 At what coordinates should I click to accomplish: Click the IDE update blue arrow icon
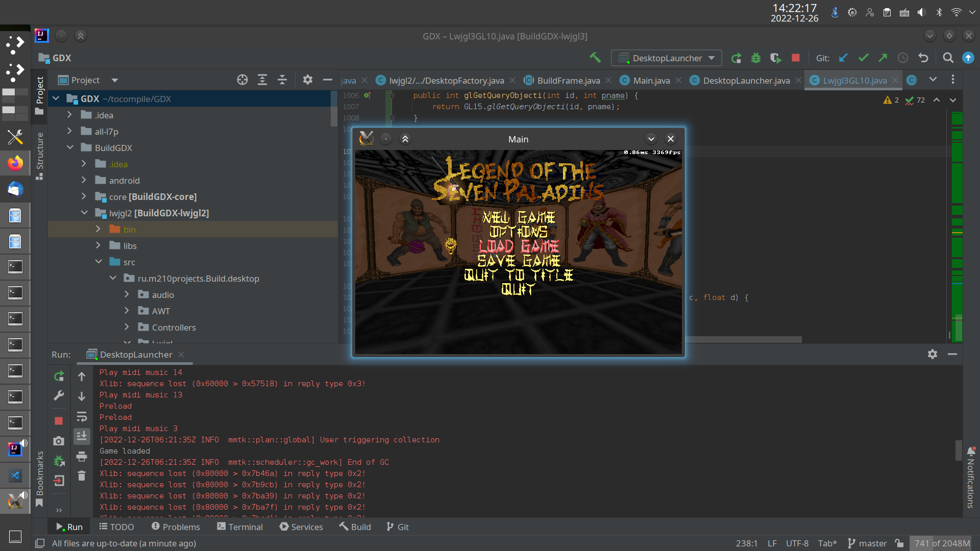(x=968, y=58)
